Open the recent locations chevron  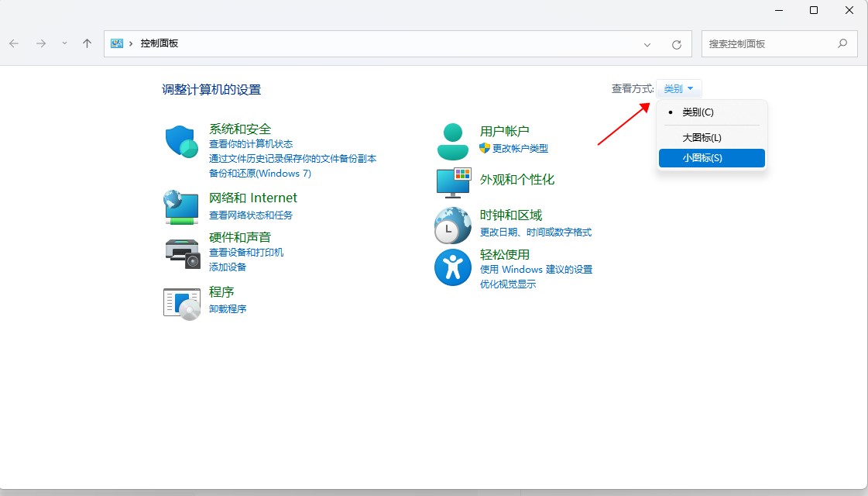point(64,44)
